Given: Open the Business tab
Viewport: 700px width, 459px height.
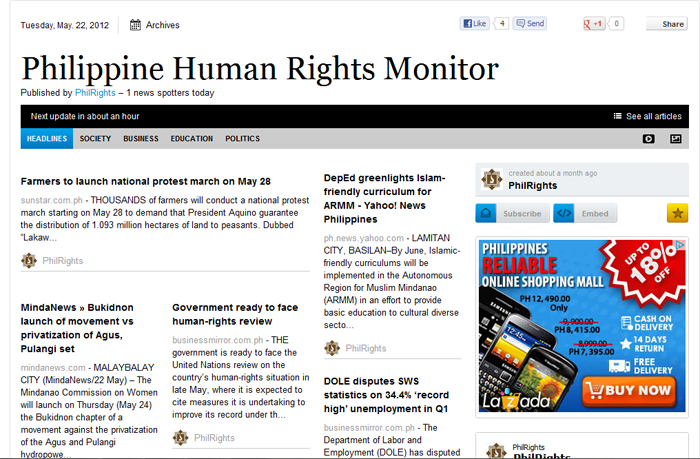Looking at the screenshot, I should (x=141, y=139).
